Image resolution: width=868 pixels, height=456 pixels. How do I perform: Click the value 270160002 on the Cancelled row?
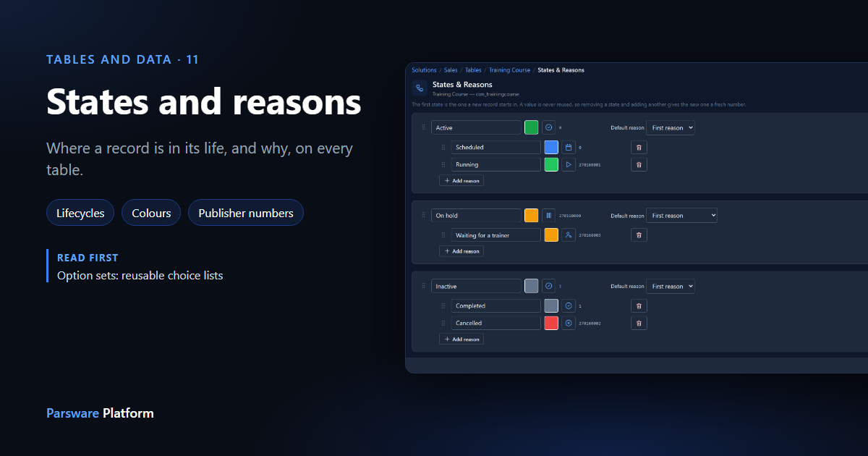(x=590, y=324)
